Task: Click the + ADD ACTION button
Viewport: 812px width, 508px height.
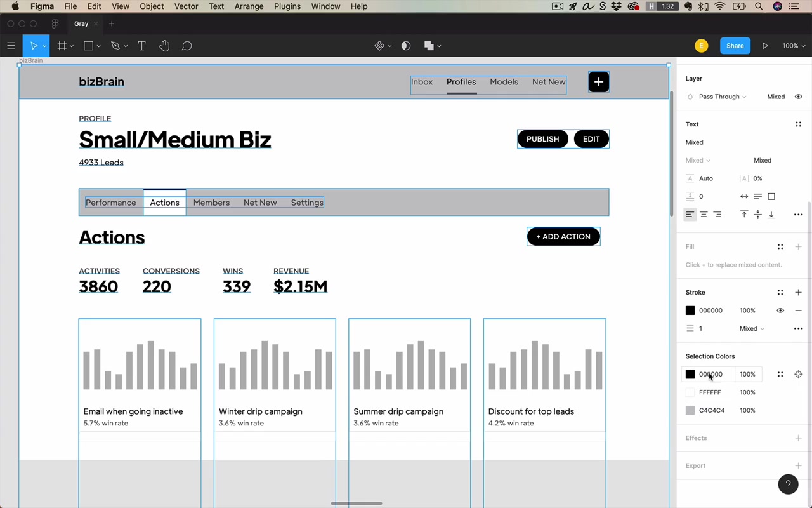Action: pyautogui.click(x=563, y=237)
